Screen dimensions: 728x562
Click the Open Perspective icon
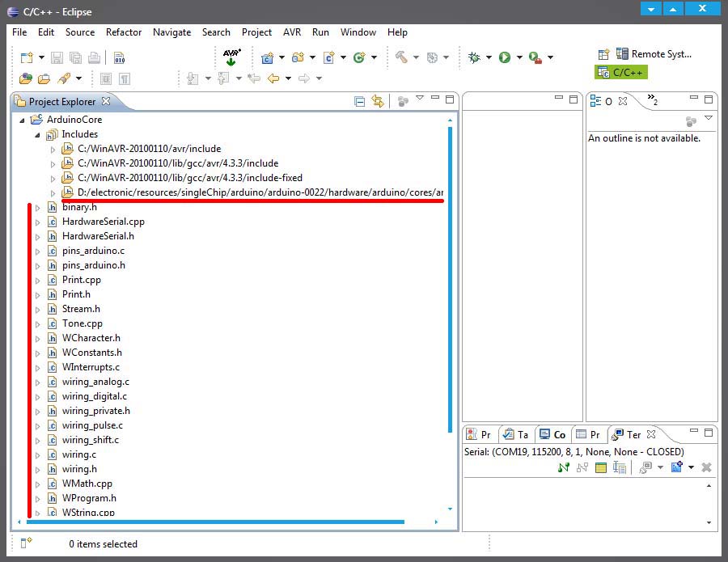coord(603,54)
